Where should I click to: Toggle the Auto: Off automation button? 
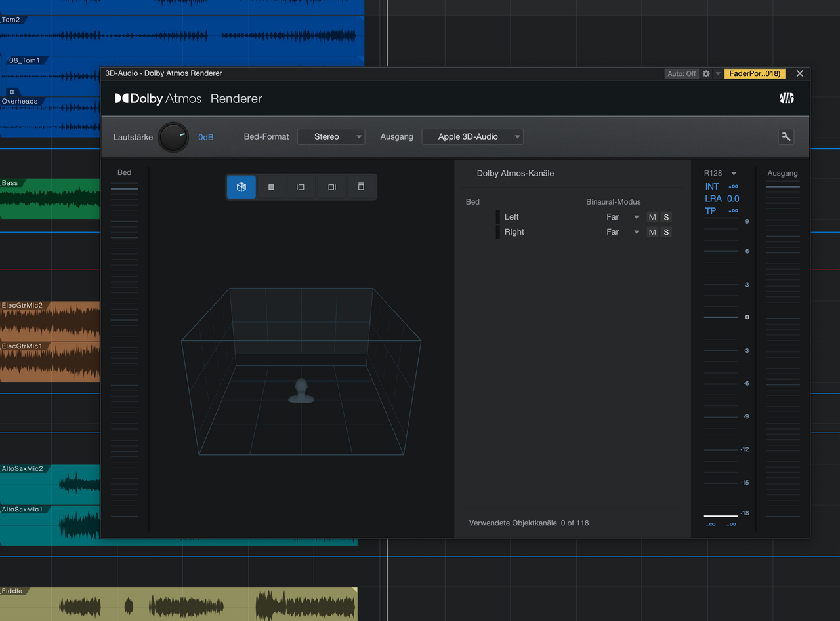pyautogui.click(x=681, y=73)
